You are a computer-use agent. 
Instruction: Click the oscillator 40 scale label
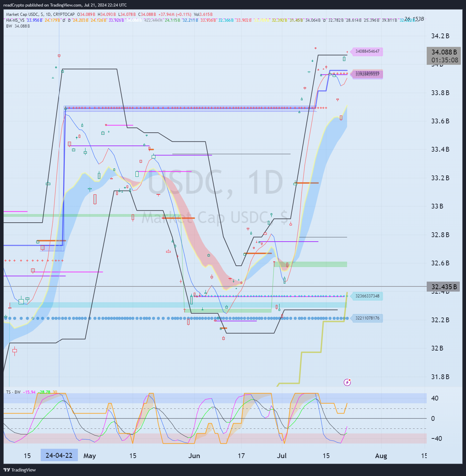tap(435, 398)
